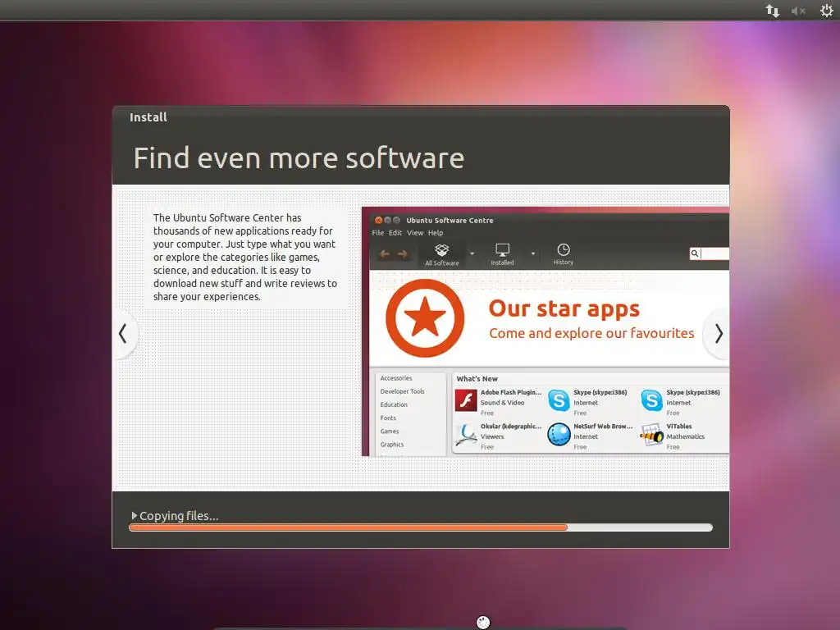The height and width of the screenshot is (630, 840).
Task: Click the ViTables title text
Action: (x=678, y=427)
